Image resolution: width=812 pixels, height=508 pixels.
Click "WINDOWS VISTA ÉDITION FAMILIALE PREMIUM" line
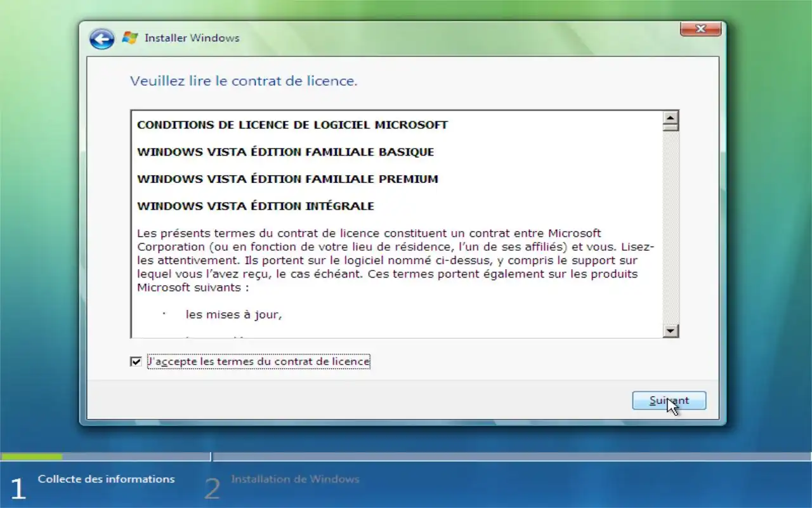[x=287, y=179]
